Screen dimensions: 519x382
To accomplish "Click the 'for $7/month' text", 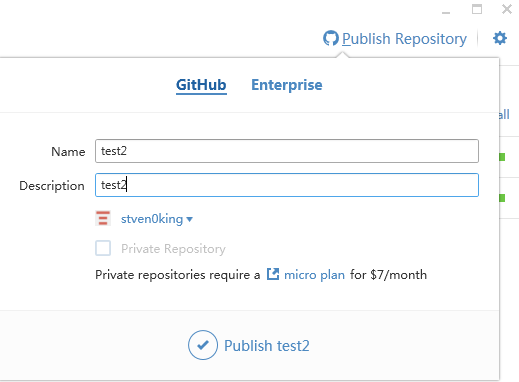I will [x=388, y=275].
